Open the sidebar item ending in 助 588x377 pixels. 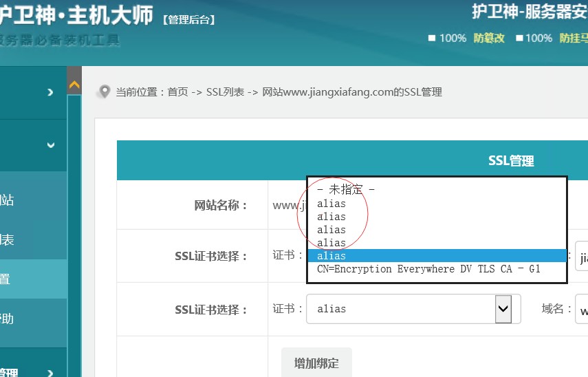click(7, 319)
